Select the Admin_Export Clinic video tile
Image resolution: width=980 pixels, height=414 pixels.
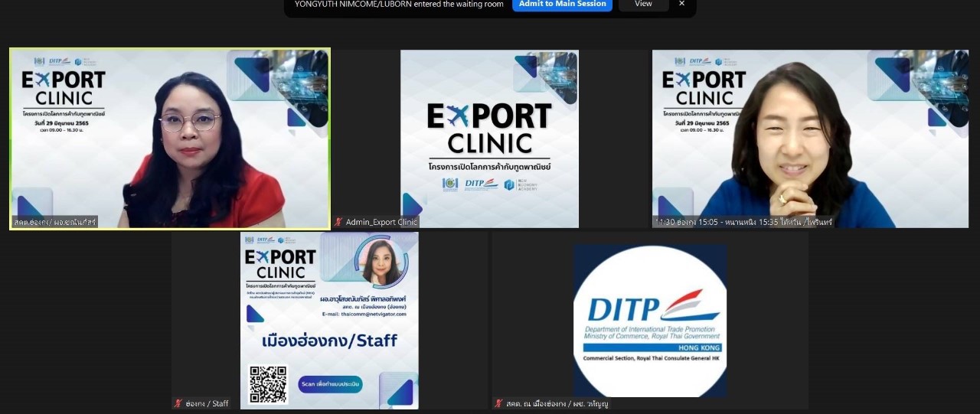pos(490,139)
